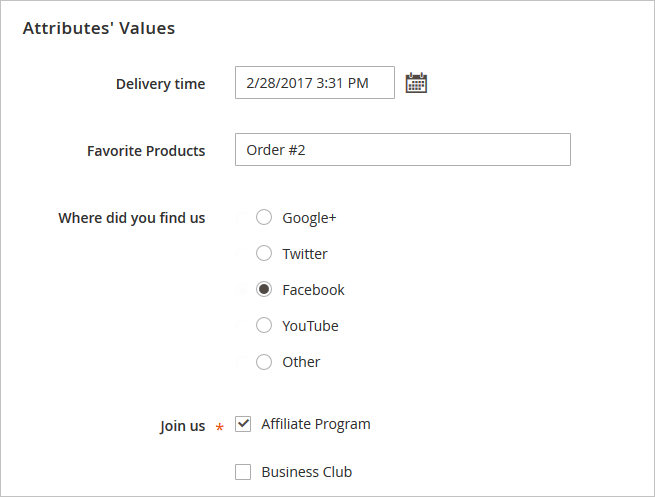Open the Delivery time calendar picker
655x497 pixels.
pos(416,83)
